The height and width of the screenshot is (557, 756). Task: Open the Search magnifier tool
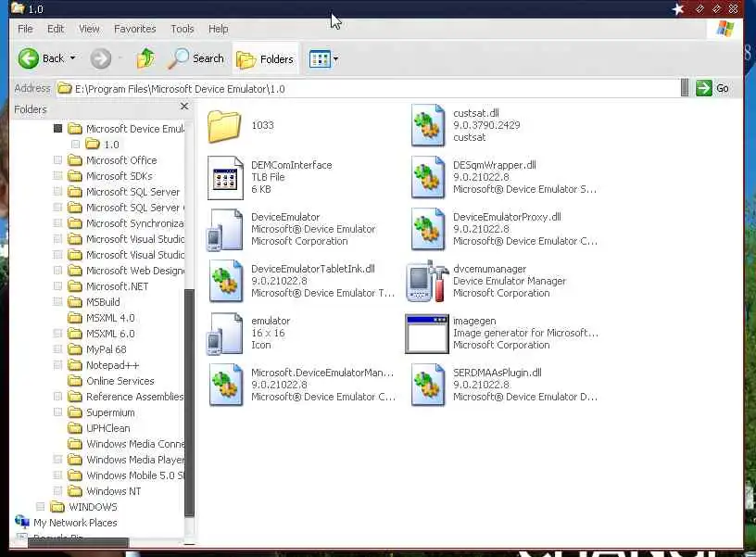[x=179, y=58]
